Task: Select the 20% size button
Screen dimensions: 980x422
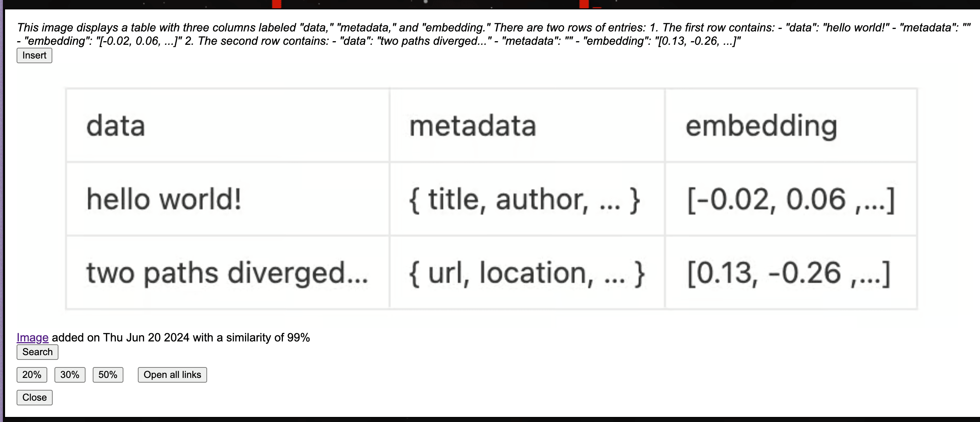Action: tap(32, 375)
